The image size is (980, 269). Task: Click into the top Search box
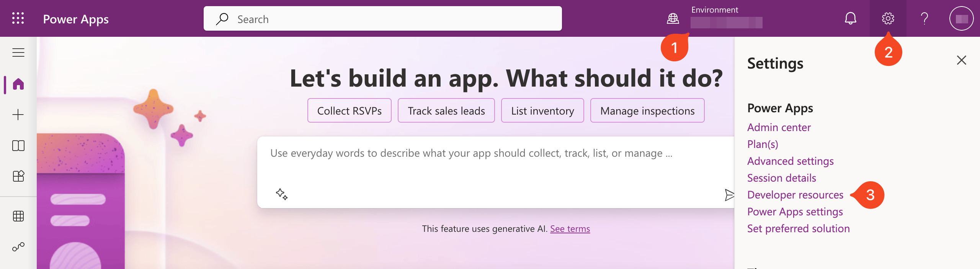tap(383, 18)
